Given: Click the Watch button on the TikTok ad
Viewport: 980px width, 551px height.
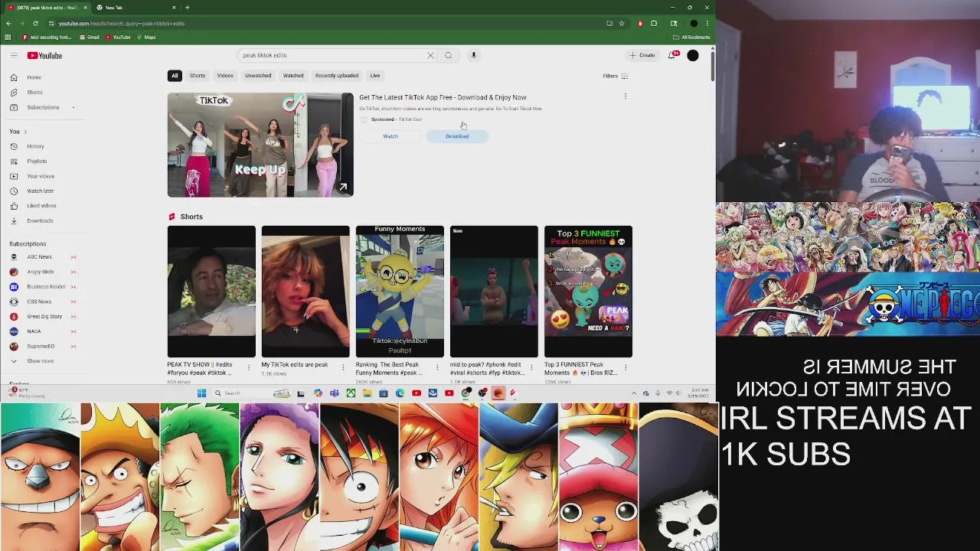Looking at the screenshot, I should coord(390,136).
